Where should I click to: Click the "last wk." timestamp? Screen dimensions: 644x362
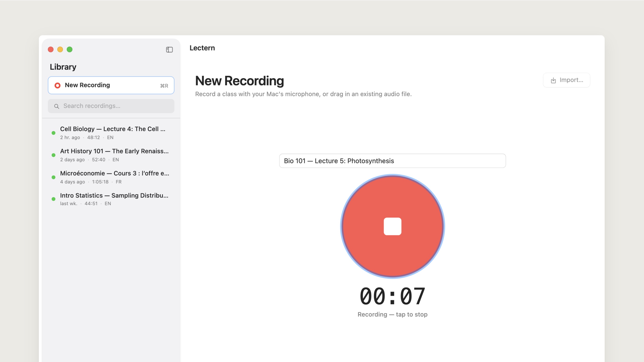(x=68, y=204)
